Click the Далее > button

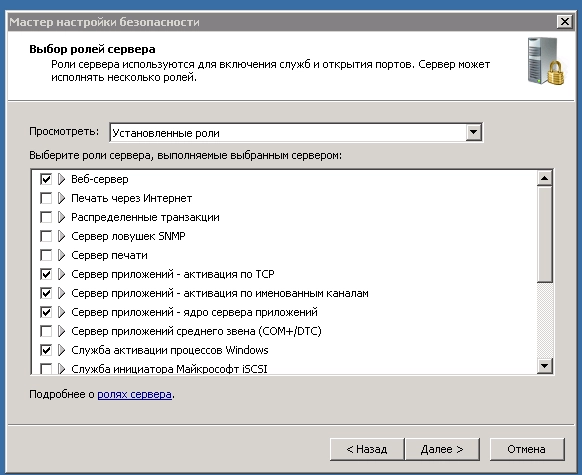pyautogui.click(x=442, y=449)
